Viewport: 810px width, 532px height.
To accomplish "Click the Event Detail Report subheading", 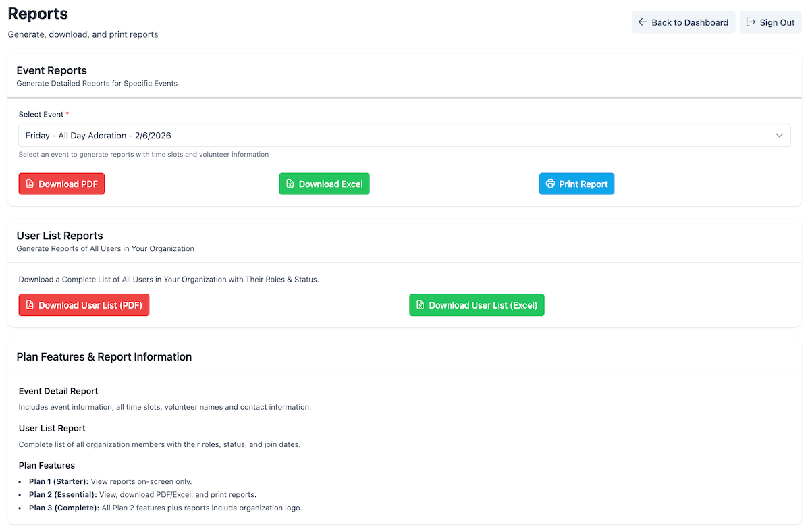I will point(58,391).
